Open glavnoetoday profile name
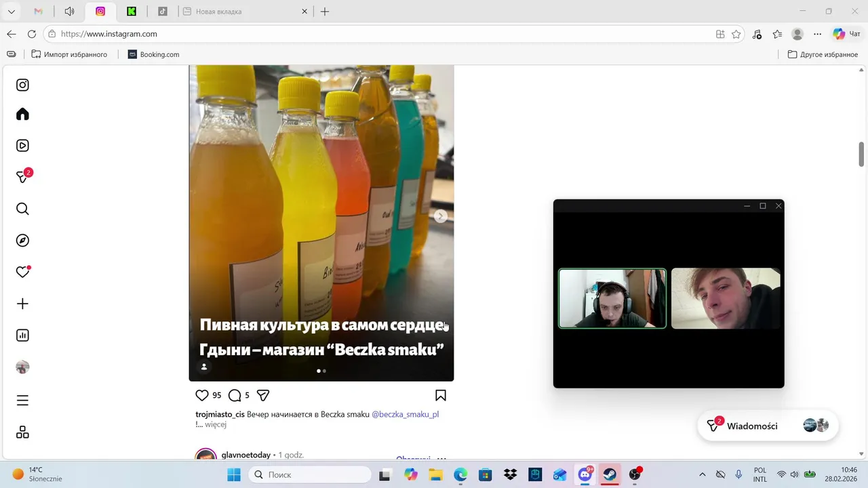The width and height of the screenshot is (868, 488). tap(246, 455)
